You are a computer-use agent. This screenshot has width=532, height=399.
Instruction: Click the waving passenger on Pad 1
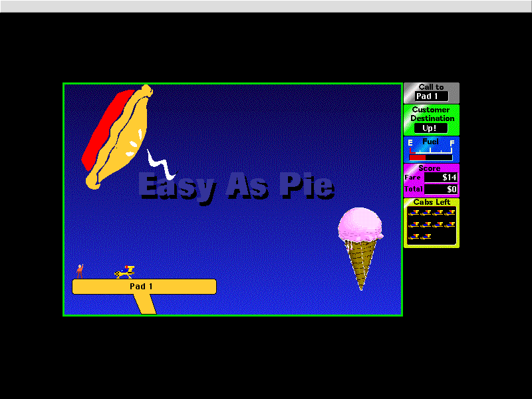(x=80, y=271)
